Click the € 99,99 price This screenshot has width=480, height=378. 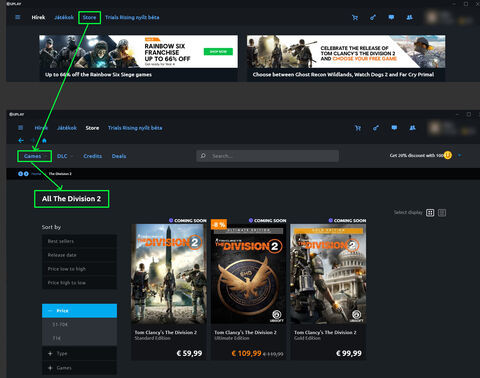349,353
